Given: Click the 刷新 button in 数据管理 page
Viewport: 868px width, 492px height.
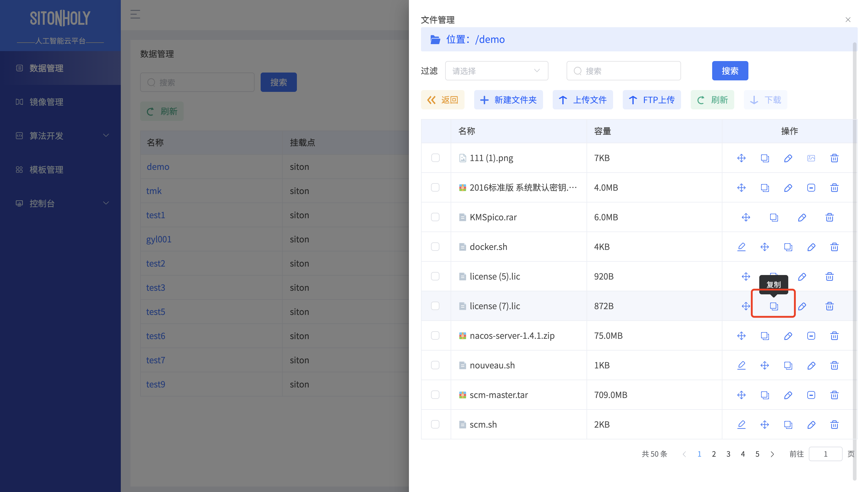Looking at the screenshot, I should tap(162, 112).
